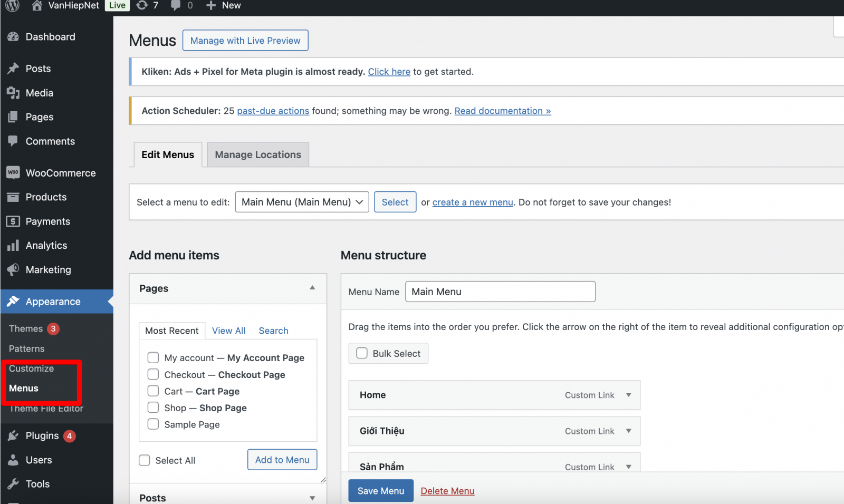Click the Tools wrench icon
The width and height of the screenshot is (844, 504).
pos(13,484)
